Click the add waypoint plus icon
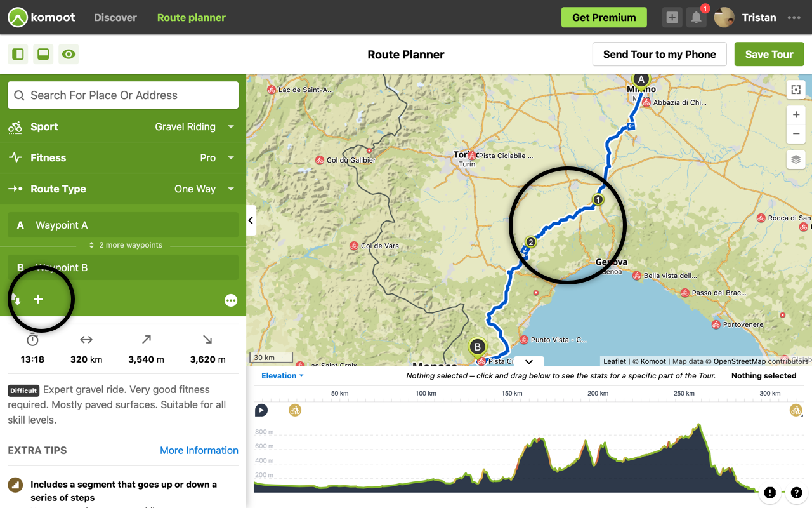 [x=38, y=299]
